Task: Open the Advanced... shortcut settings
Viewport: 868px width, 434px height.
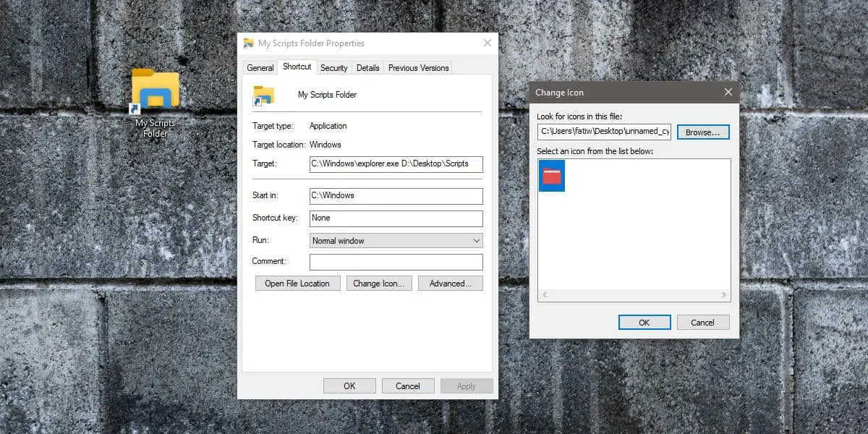Action: [x=451, y=284]
